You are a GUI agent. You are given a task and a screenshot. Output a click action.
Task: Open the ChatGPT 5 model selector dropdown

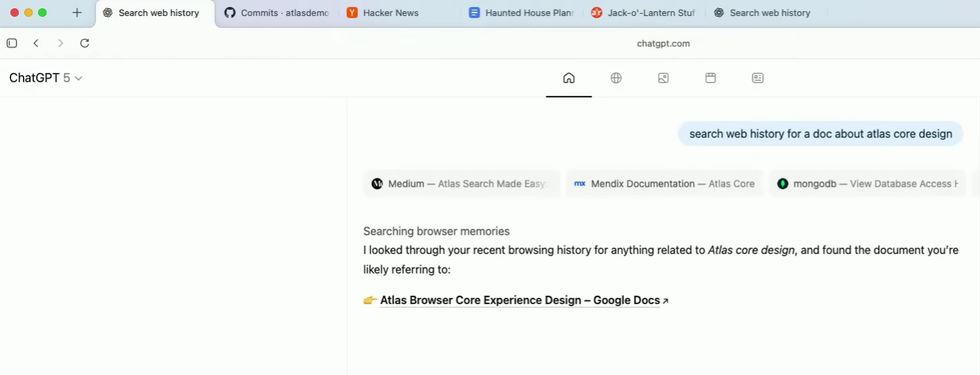pyautogui.click(x=46, y=78)
